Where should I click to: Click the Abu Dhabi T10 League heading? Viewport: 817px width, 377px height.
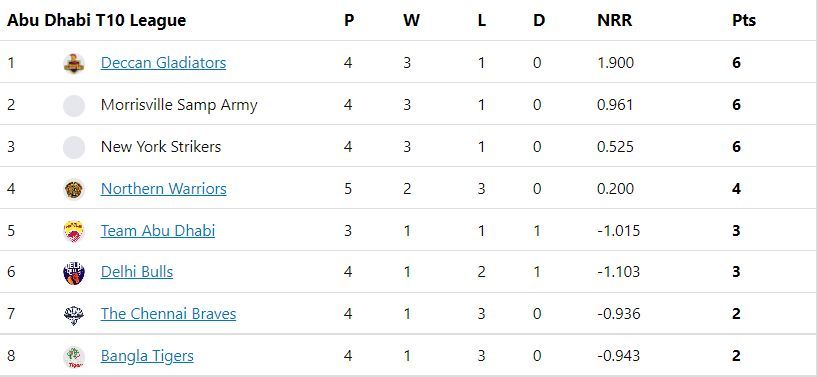point(96,20)
